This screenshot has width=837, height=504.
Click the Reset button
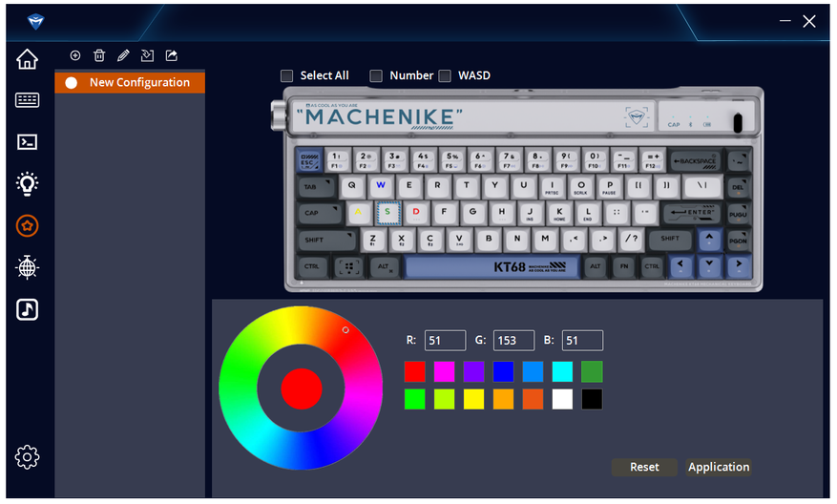pos(644,467)
